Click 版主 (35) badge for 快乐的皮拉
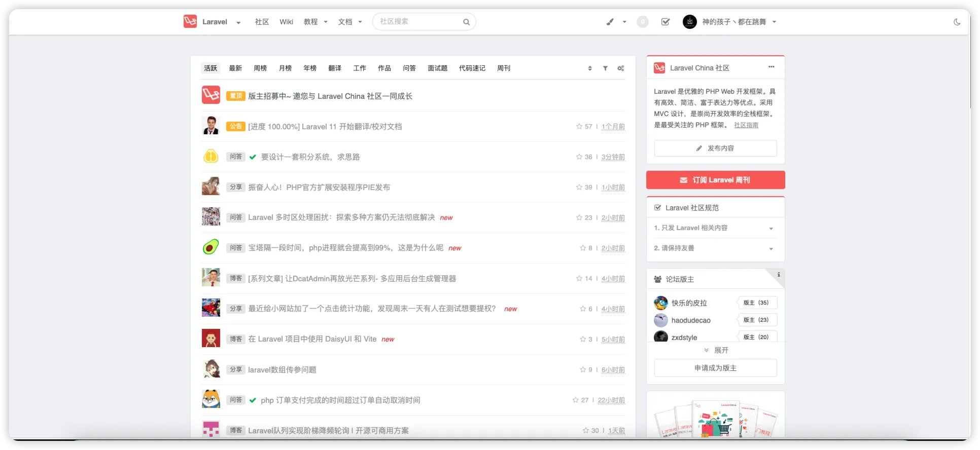 (x=757, y=303)
